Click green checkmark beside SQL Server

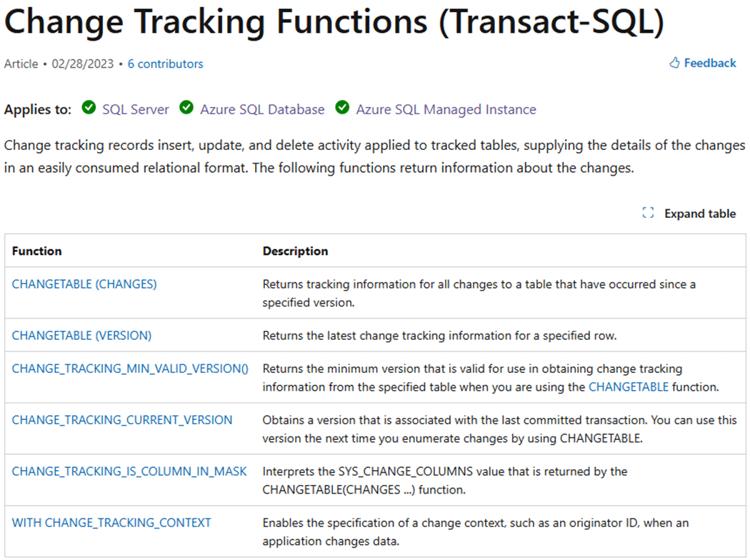point(89,108)
